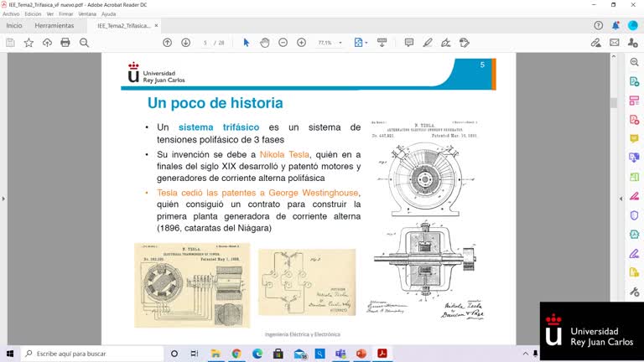Image resolution: width=644 pixels, height=362 pixels.
Task: Toggle scrolling mode icon
Action: [x=382, y=43]
